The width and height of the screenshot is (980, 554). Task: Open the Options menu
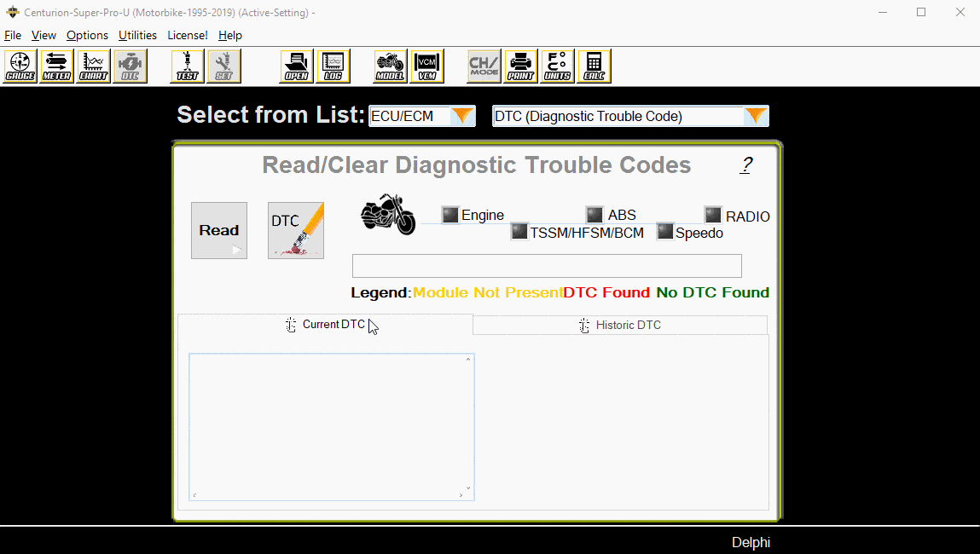tap(88, 36)
